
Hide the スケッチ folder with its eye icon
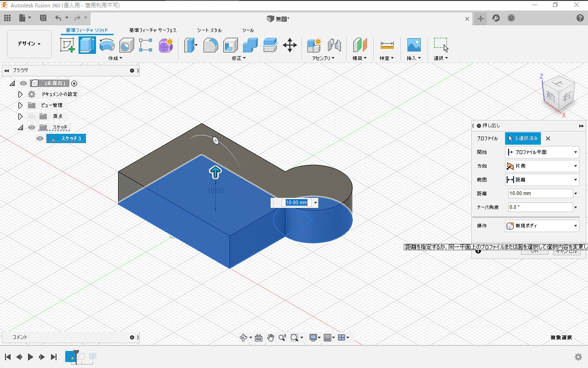coord(31,127)
